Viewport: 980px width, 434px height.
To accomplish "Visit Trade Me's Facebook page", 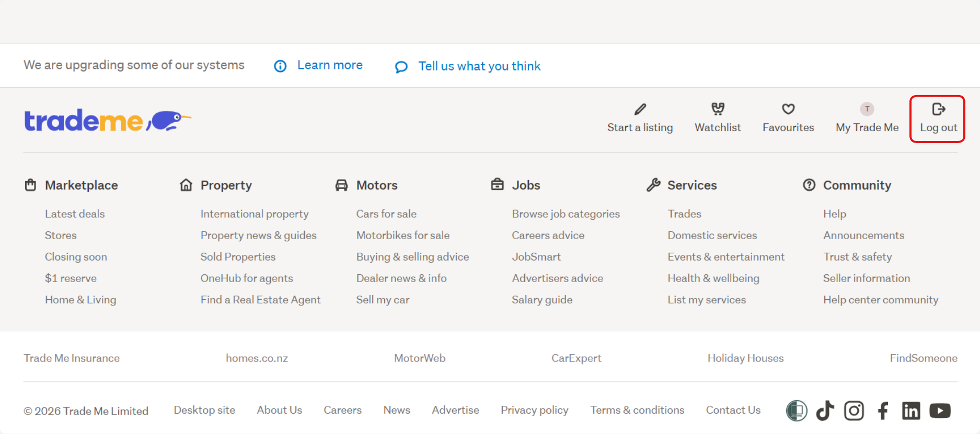I will pos(883,410).
